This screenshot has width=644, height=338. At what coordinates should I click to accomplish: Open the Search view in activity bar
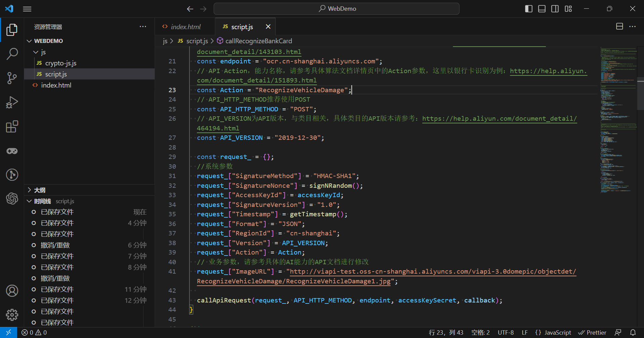coord(12,54)
